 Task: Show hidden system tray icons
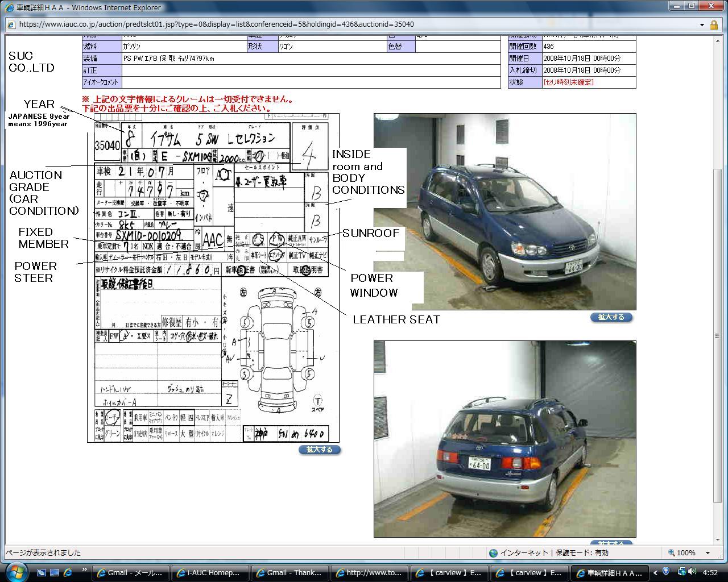pos(655,572)
